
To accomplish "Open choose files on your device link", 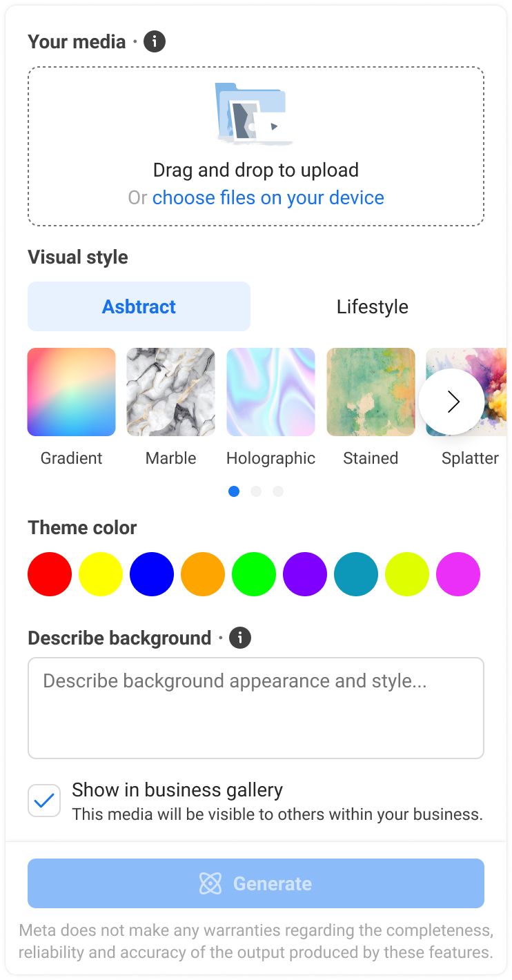I will [268, 198].
